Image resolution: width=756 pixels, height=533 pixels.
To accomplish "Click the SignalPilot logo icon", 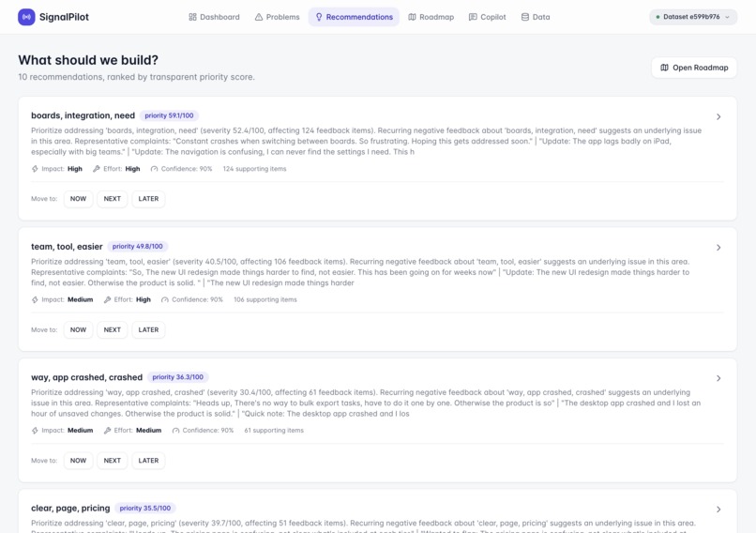I will point(26,17).
